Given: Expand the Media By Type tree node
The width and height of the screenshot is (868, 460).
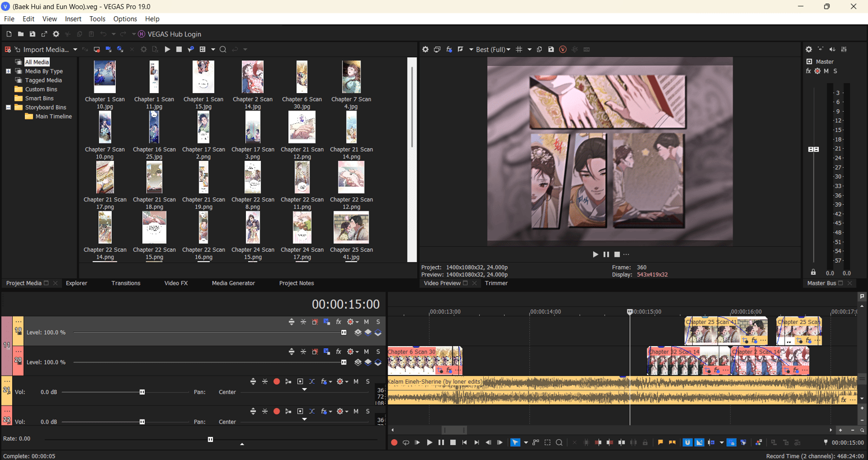Looking at the screenshot, I should click(x=9, y=71).
